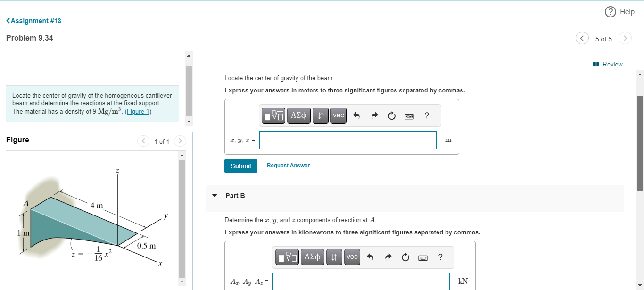Click subscript/superscript arrows in center of gravity toolbar
644x290 pixels.
click(x=321, y=116)
